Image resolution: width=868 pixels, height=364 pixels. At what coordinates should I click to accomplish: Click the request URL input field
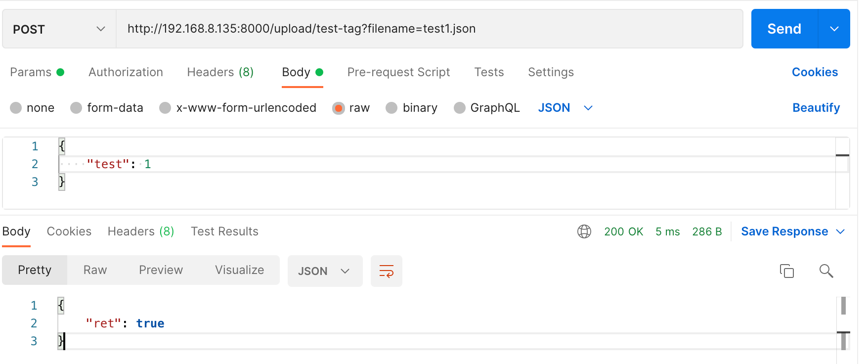coord(429,29)
